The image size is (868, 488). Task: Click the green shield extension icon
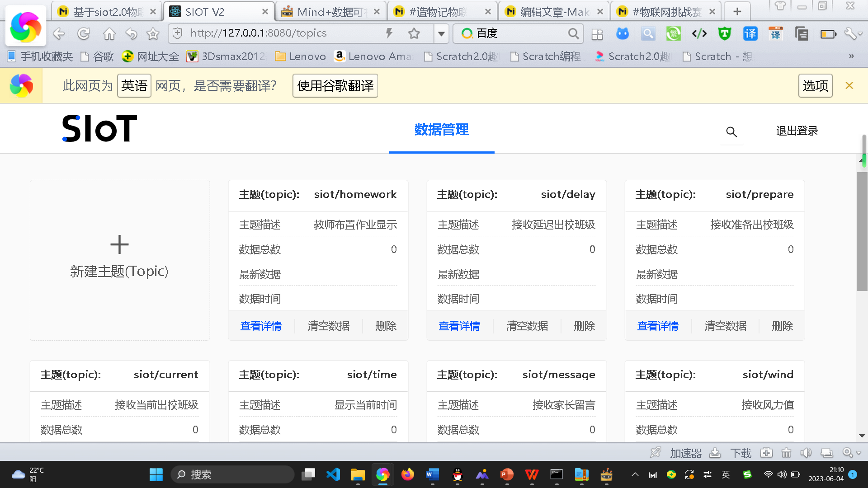click(x=724, y=33)
